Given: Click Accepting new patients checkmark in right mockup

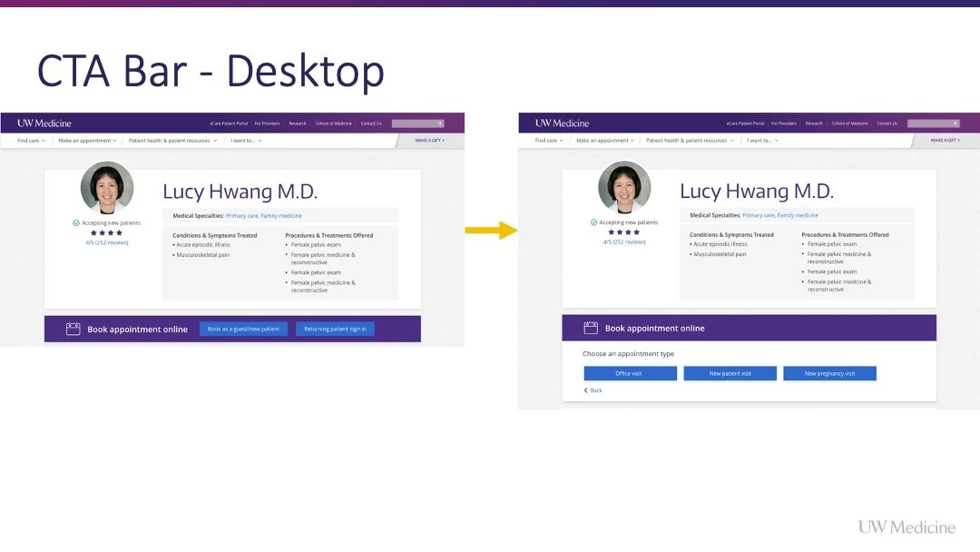Looking at the screenshot, I should [x=593, y=222].
